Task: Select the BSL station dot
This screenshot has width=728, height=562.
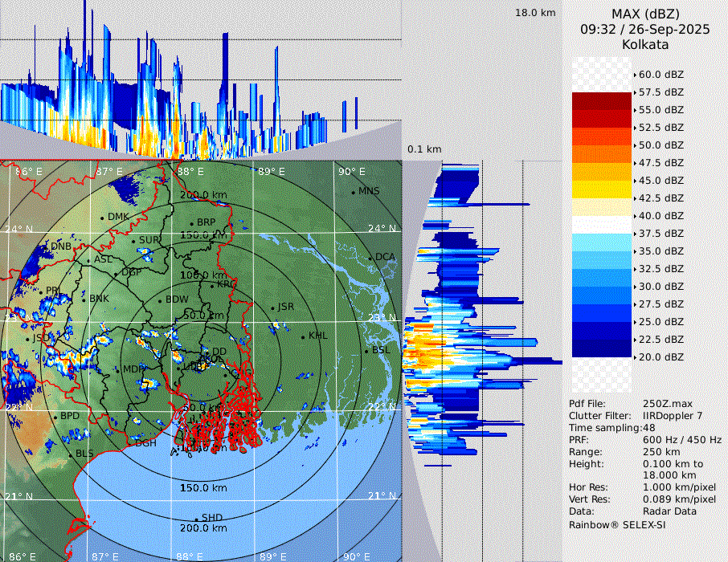Action: pyautogui.click(x=367, y=351)
